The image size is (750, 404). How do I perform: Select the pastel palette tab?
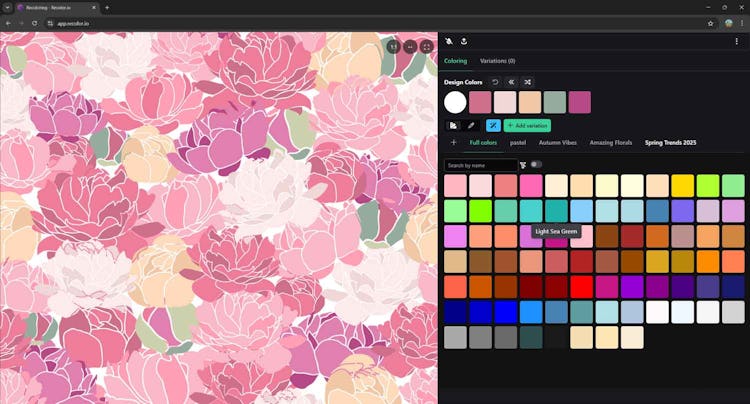[x=518, y=142]
